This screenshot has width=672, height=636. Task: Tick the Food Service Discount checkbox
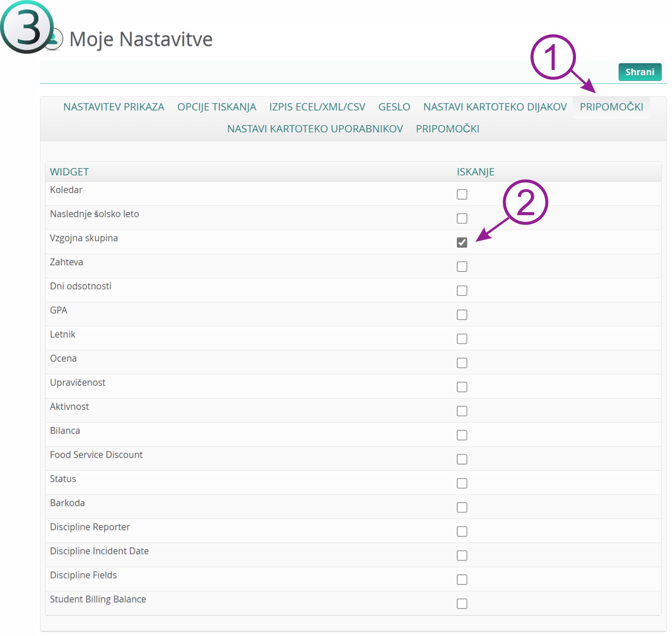click(462, 459)
